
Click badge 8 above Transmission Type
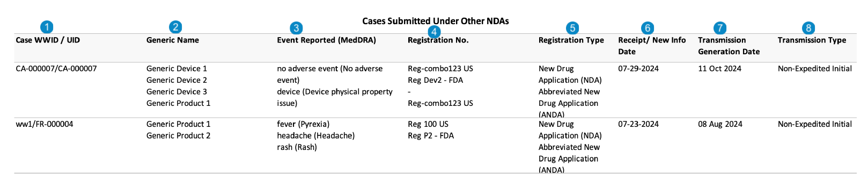click(x=809, y=28)
